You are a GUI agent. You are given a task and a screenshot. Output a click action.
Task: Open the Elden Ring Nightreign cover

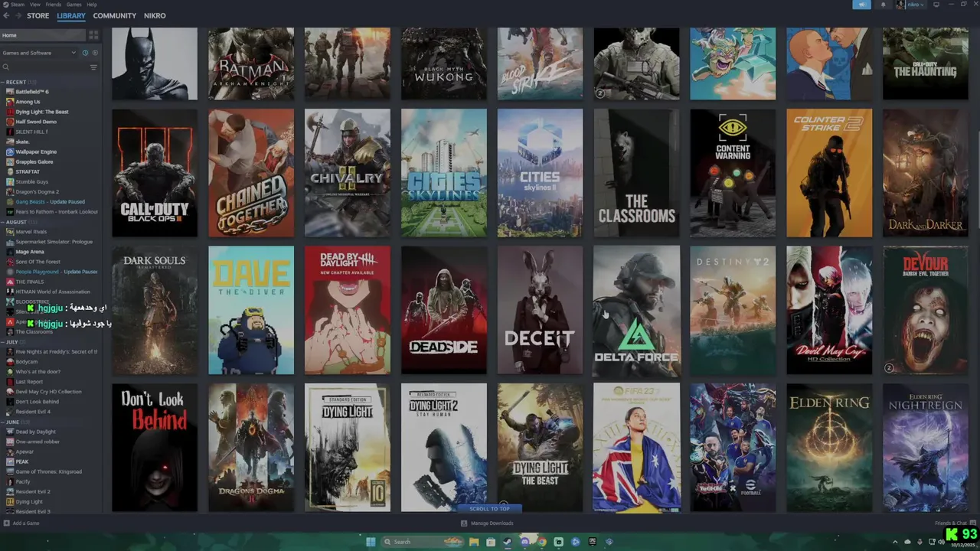(926, 448)
